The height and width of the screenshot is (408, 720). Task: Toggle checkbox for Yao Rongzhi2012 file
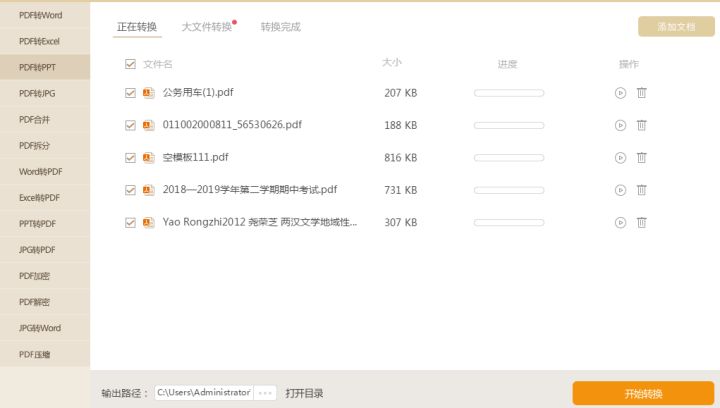point(130,223)
